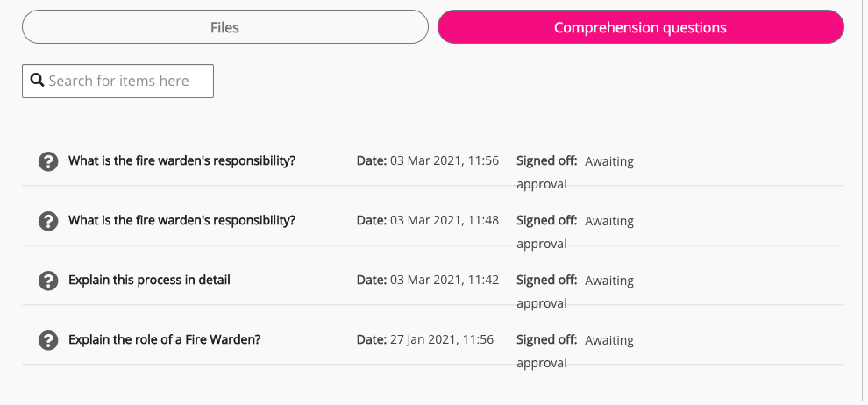868x405 pixels.
Task: Click 'Awaiting' sign-off status of the 11:56 March entry
Action: click(x=608, y=161)
